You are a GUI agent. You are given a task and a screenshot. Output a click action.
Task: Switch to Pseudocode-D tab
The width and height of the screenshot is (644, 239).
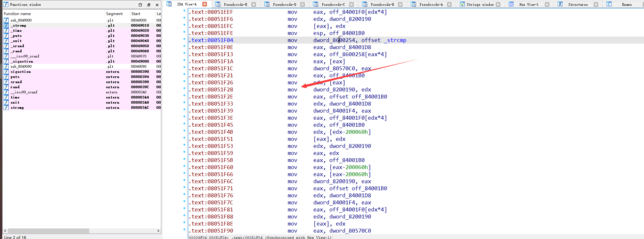pos(284,4)
